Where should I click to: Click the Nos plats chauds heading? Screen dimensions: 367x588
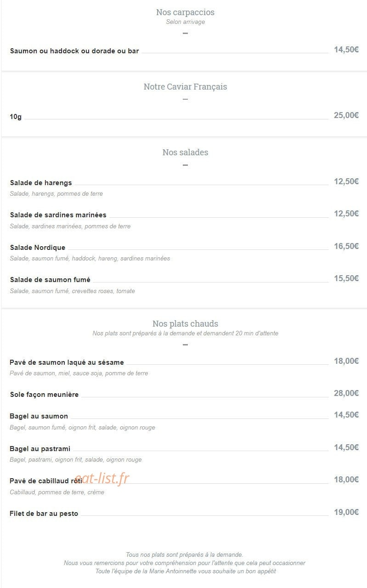point(185,324)
